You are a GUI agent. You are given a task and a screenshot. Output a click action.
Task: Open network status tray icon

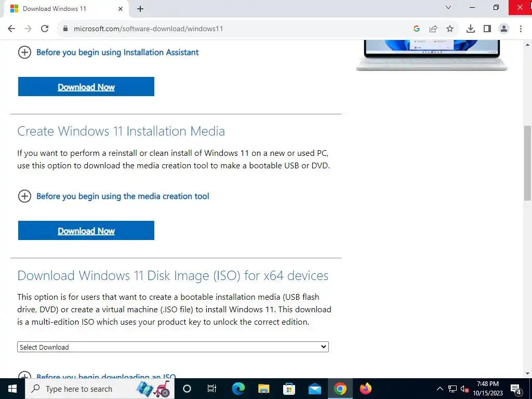(x=453, y=389)
